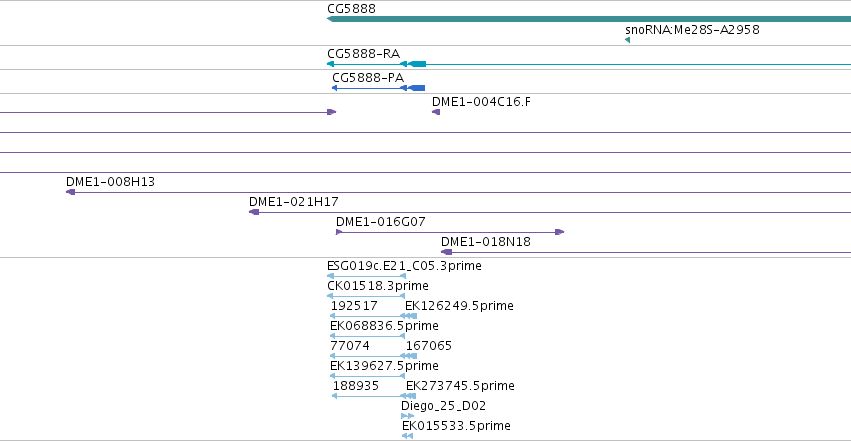Select the CG5888-RA transcript label

pyautogui.click(x=363, y=54)
